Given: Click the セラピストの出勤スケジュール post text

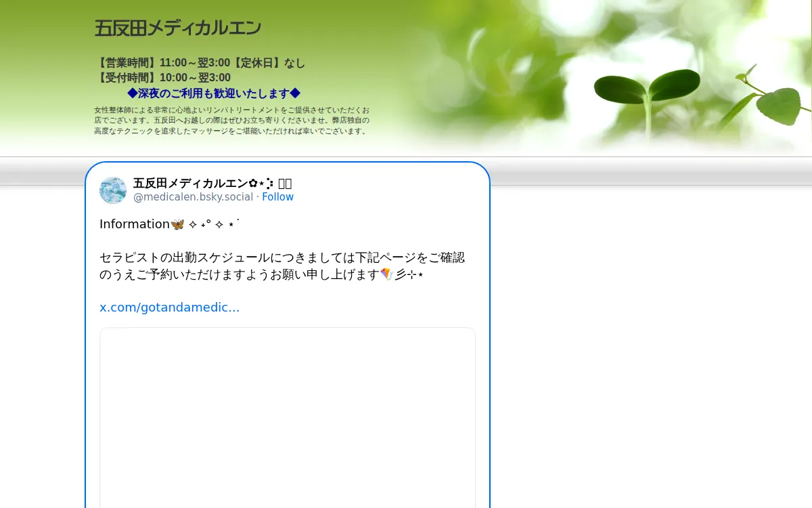Looking at the screenshot, I should pos(282,266).
